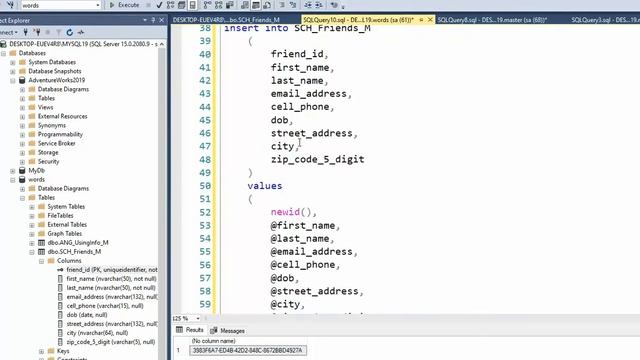Toggle Include Actual Execution Plan icon
The height and width of the screenshot is (360, 640).
(207, 5)
